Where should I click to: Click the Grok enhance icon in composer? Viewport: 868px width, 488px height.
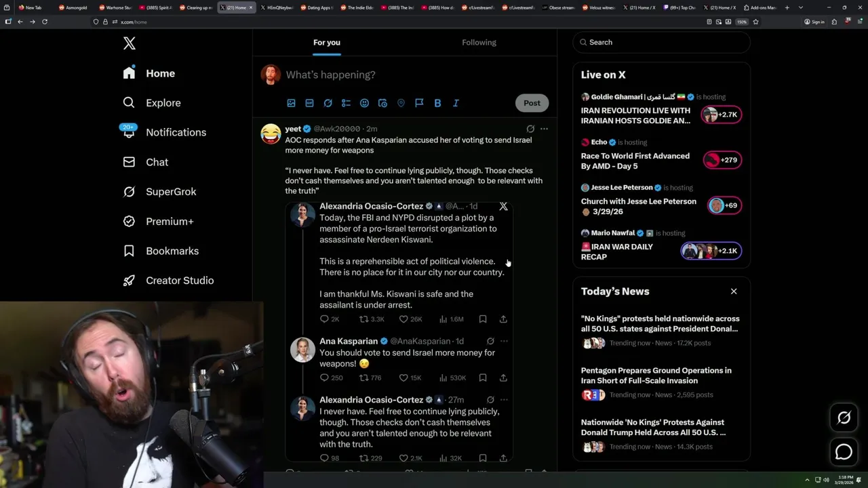pos(328,103)
